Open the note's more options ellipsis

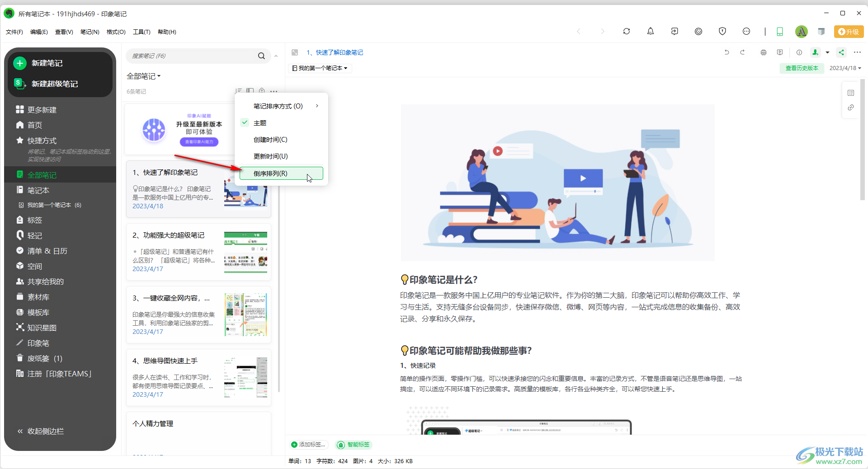click(x=857, y=52)
